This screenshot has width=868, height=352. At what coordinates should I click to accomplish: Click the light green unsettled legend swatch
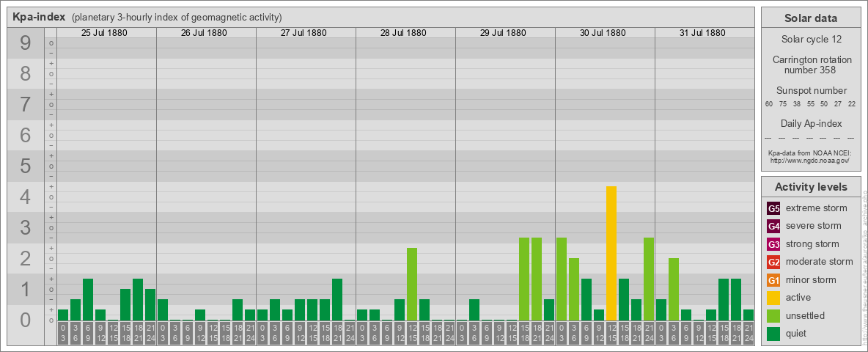[x=774, y=315]
